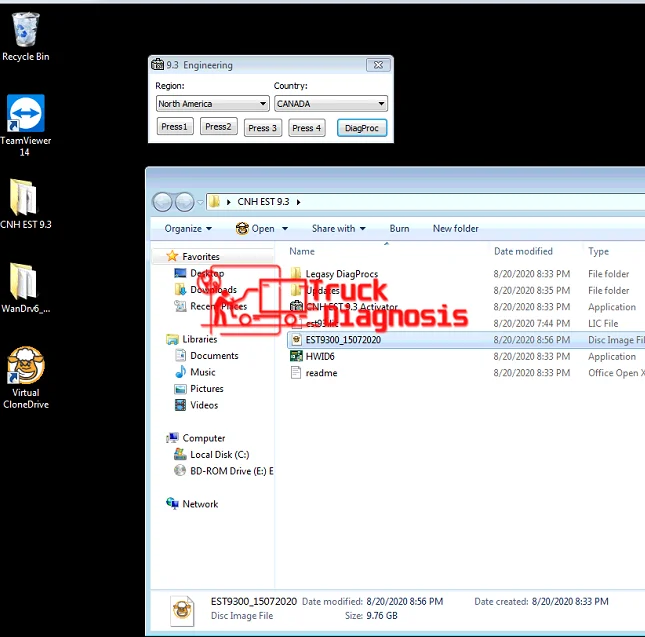645x637 pixels.
Task: Open Music library
Action: [202, 372]
